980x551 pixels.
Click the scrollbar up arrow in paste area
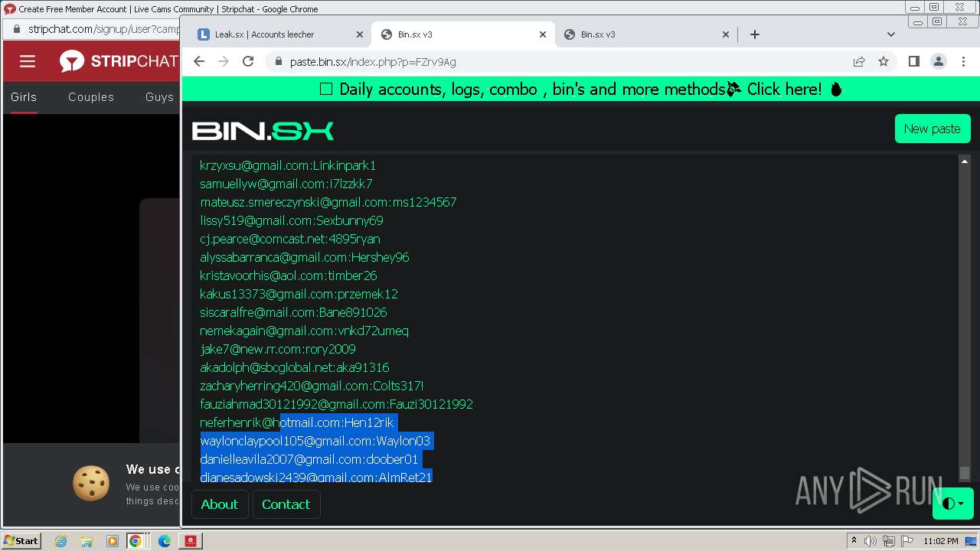tap(965, 161)
